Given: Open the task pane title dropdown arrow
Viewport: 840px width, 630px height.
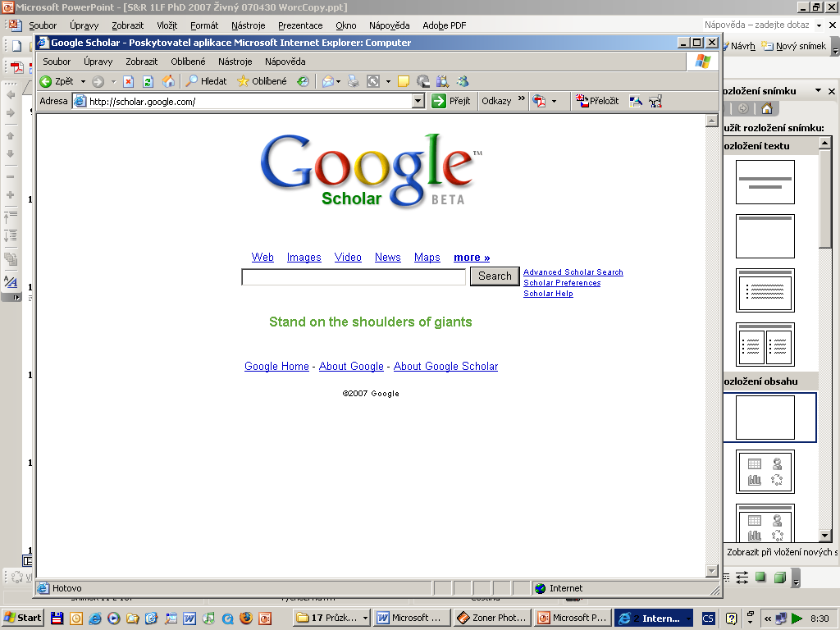Looking at the screenshot, I should (818, 90).
